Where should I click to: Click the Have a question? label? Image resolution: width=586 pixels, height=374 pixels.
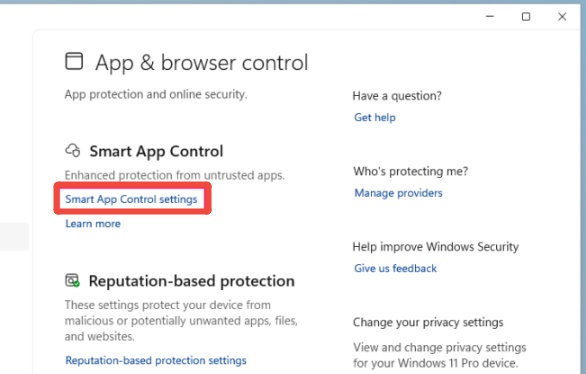[397, 96]
